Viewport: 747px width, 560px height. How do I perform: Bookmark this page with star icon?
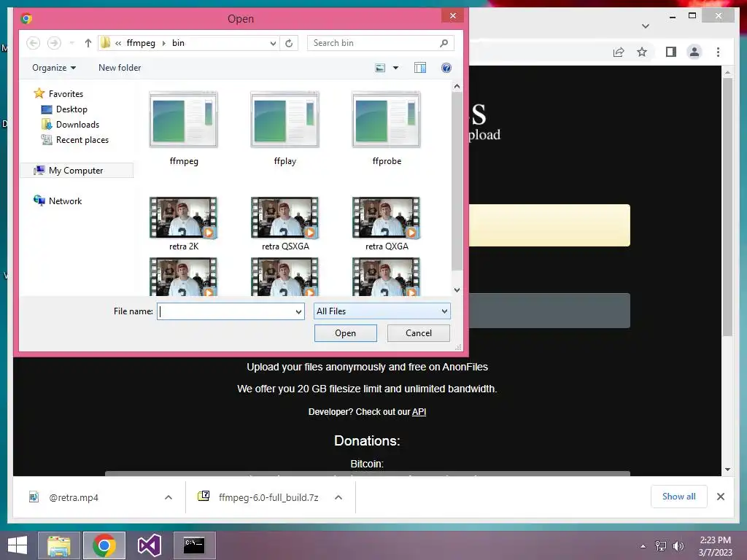[642, 52]
